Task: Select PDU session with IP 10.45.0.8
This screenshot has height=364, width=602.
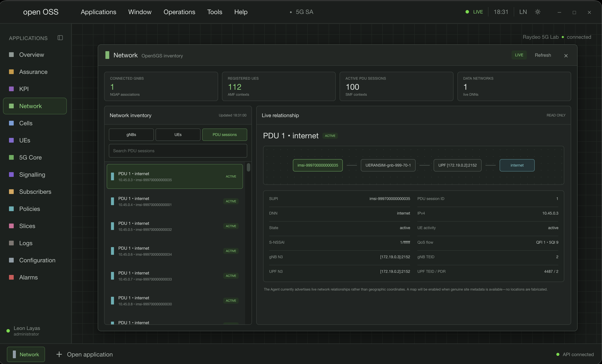Action: pyautogui.click(x=175, y=301)
